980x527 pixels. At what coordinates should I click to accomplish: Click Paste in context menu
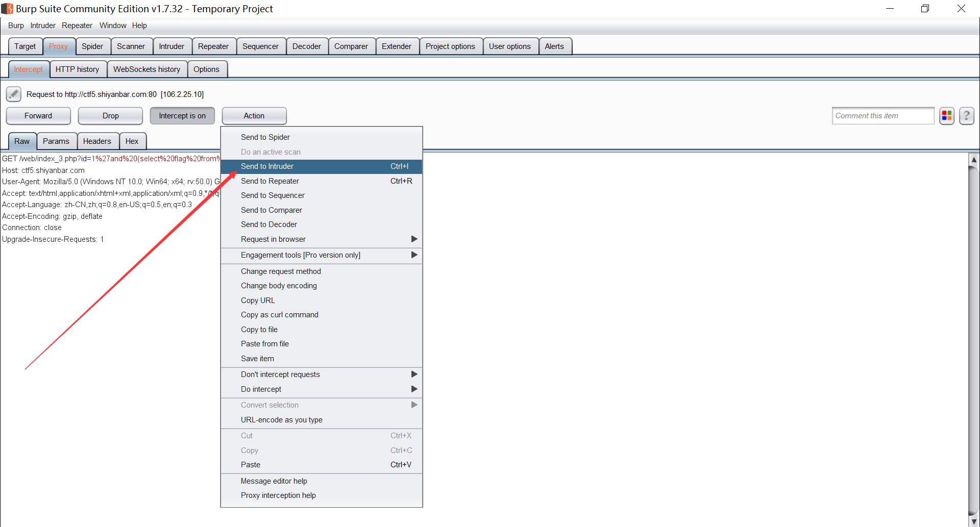[322, 464]
